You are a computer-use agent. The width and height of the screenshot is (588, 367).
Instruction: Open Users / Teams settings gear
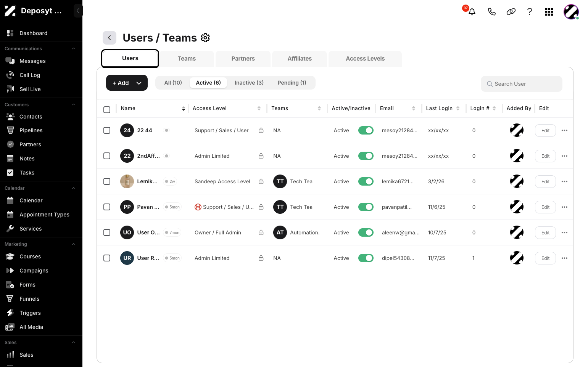click(x=205, y=38)
